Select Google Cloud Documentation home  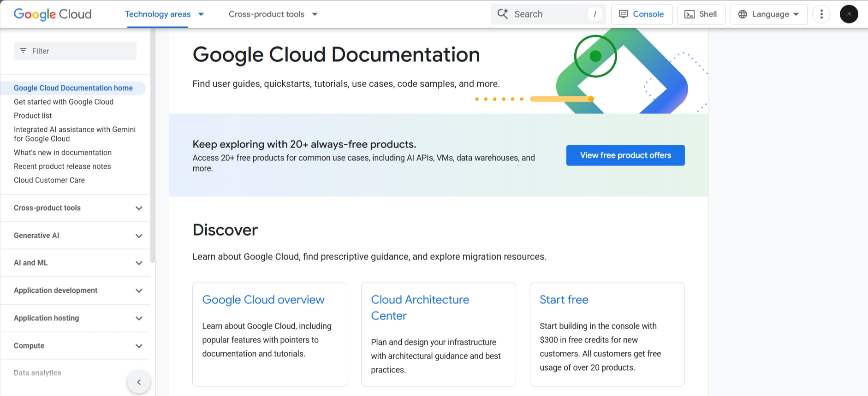73,88
